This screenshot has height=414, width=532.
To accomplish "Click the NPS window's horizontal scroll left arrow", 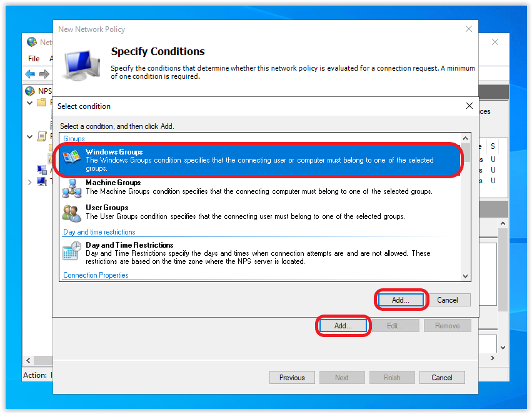I will (x=28, y=360).
